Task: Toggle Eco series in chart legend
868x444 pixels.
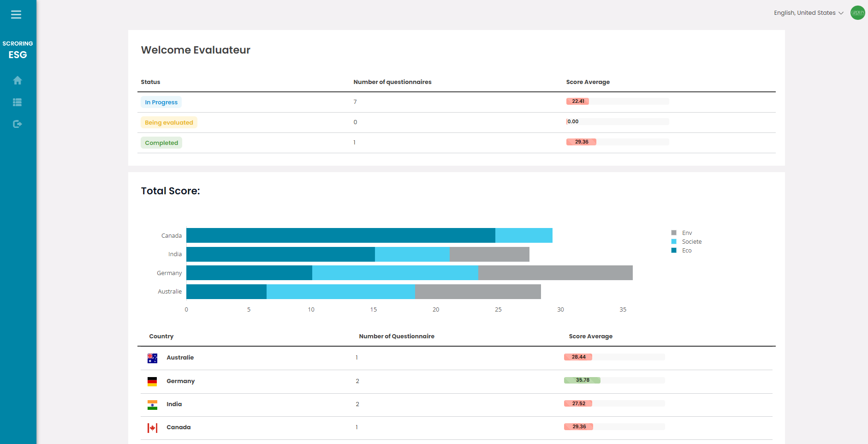Action: click(686, 251)
